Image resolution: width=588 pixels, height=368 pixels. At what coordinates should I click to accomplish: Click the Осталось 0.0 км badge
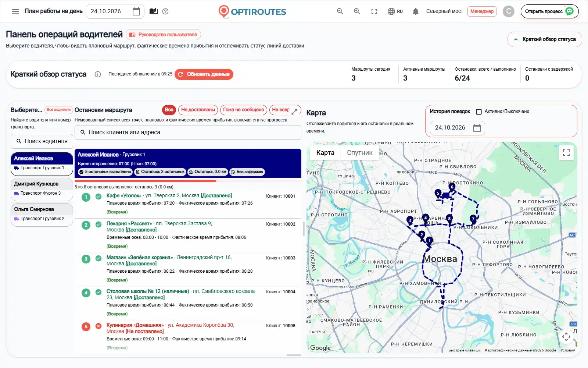pos(207,172)
